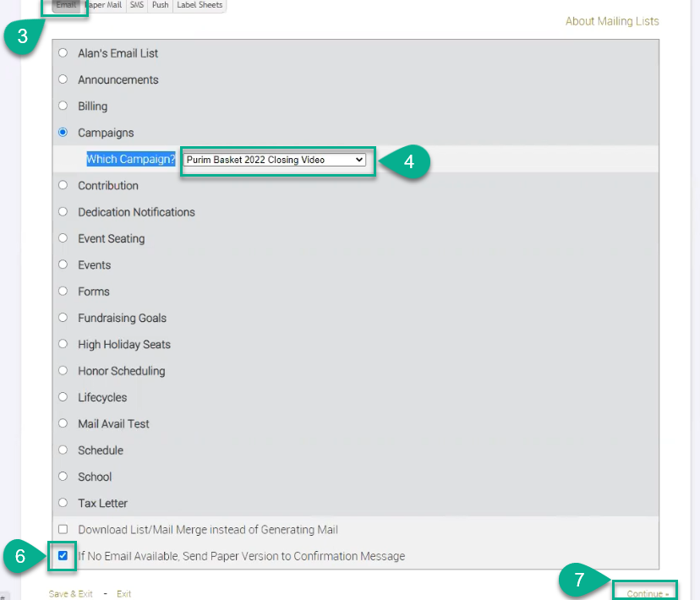Choose the Announcements mailing list option
Screen dimensions: 700x600
(x=63, y=79)
